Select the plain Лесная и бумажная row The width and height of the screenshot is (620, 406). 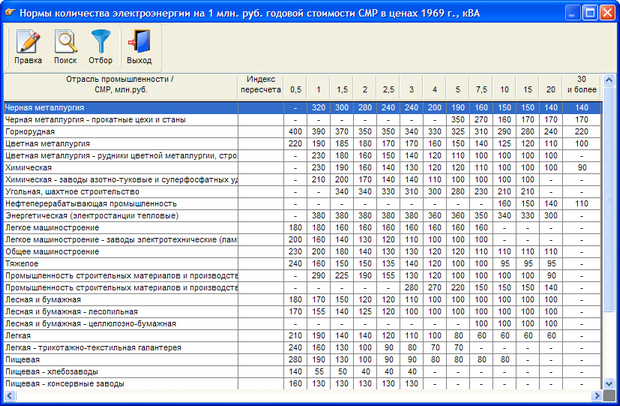coord(302,300)
